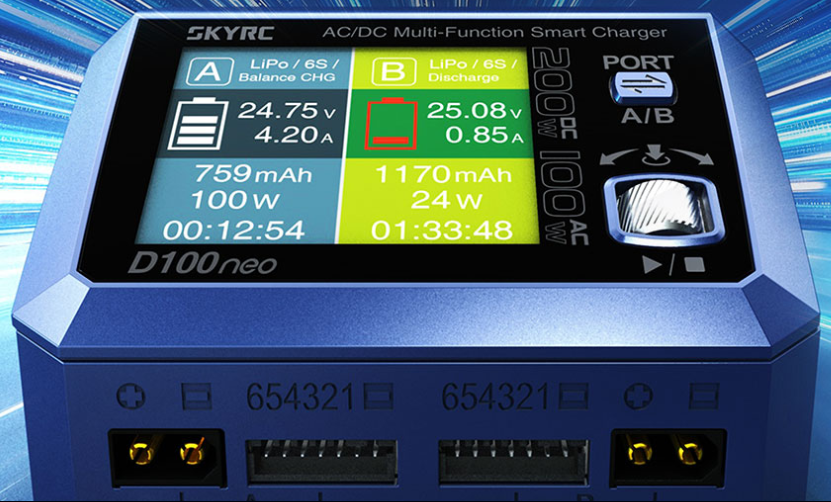Image resolution: width=831 pixels, height=502 pixels.
Task: Click the 759 mAh value
Action: [x=253, y=174]
